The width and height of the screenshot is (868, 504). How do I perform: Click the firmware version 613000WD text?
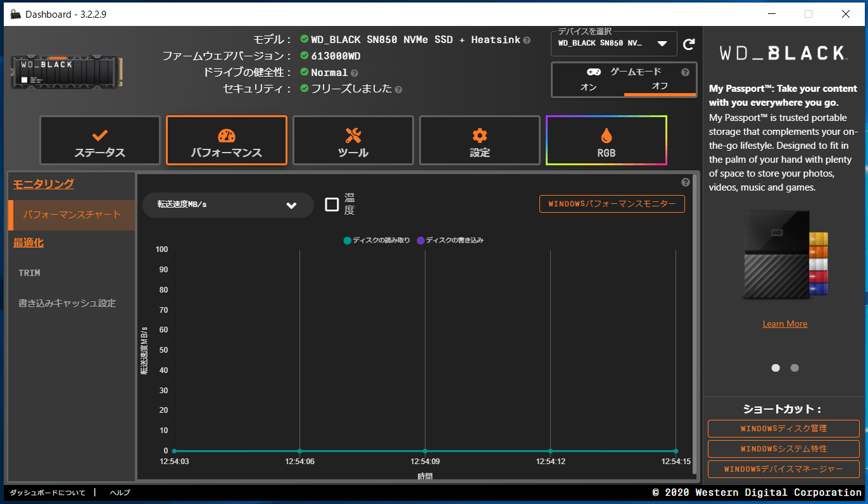(x=336, y=56)
